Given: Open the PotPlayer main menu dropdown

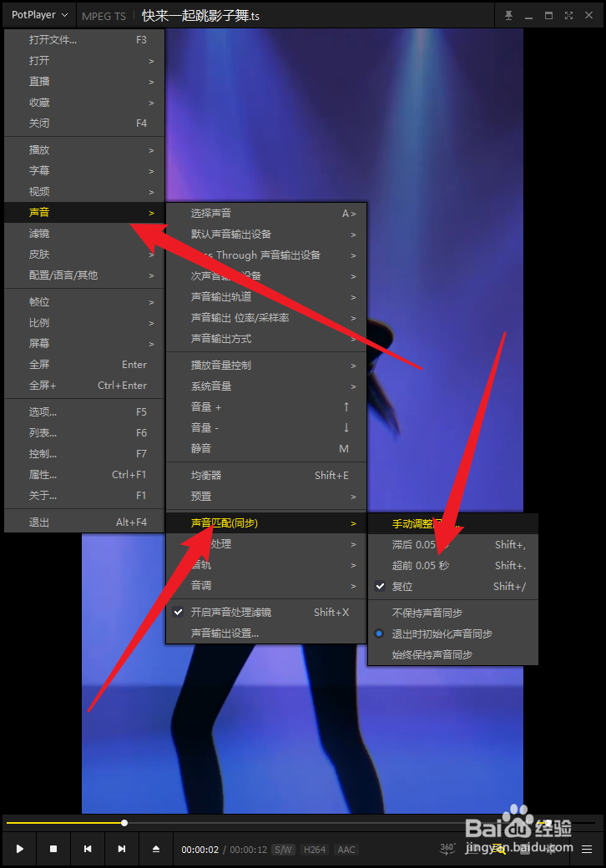Looking at the screenshot, I should (x=38, y=15).
